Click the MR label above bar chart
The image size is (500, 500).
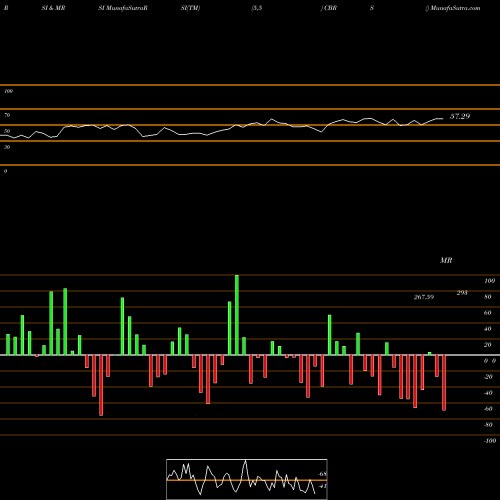pos(446,260)
